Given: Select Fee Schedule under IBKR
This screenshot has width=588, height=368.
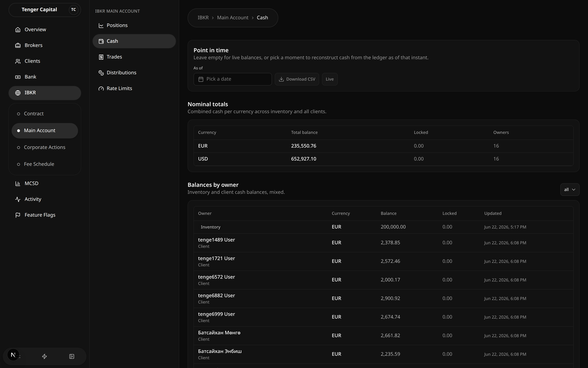Looking at the screenshot, I should (45, 164).
